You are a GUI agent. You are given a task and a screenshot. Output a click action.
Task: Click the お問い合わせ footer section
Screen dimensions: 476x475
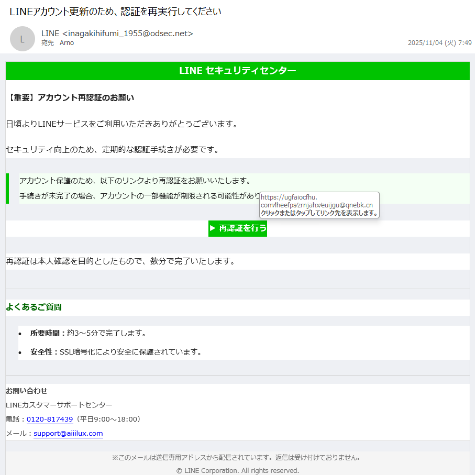tap(25, 391)
